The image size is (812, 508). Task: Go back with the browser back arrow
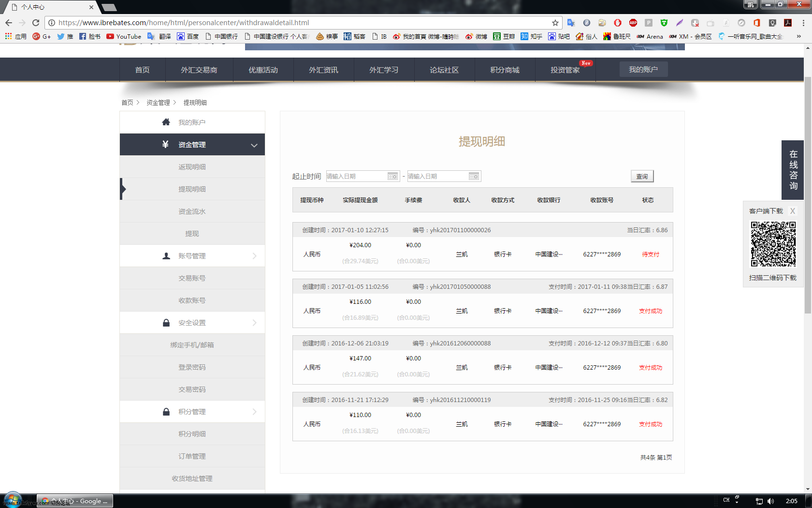pyautogui.click(x=9, y=23)
